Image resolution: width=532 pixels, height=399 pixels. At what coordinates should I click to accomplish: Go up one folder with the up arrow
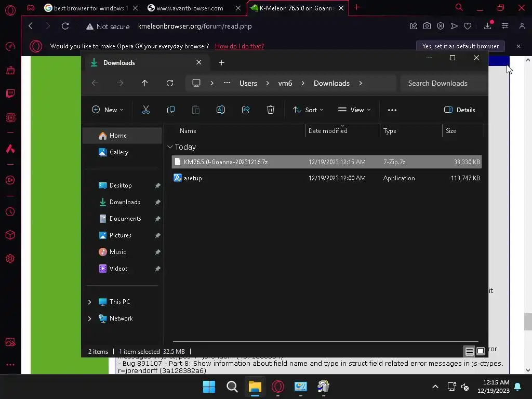coord(145,83)
